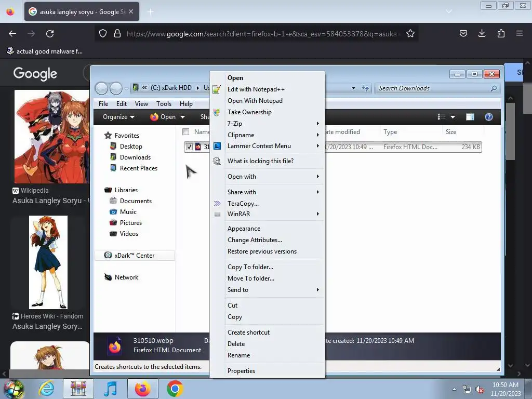532x399 pixels.
Task: Open the Help menu in Explorer
Action: tap(186, 104)
